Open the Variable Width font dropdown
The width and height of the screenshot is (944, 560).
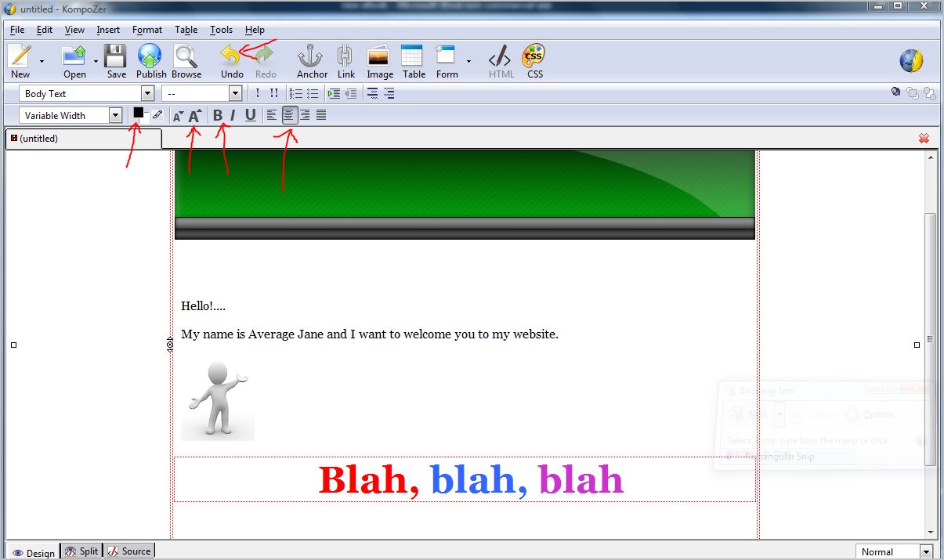coord(116,116)
